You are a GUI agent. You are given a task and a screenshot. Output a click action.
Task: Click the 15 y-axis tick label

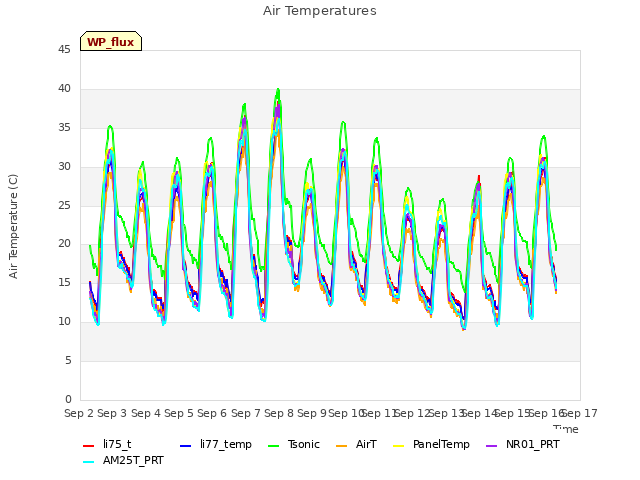(64, 282)
